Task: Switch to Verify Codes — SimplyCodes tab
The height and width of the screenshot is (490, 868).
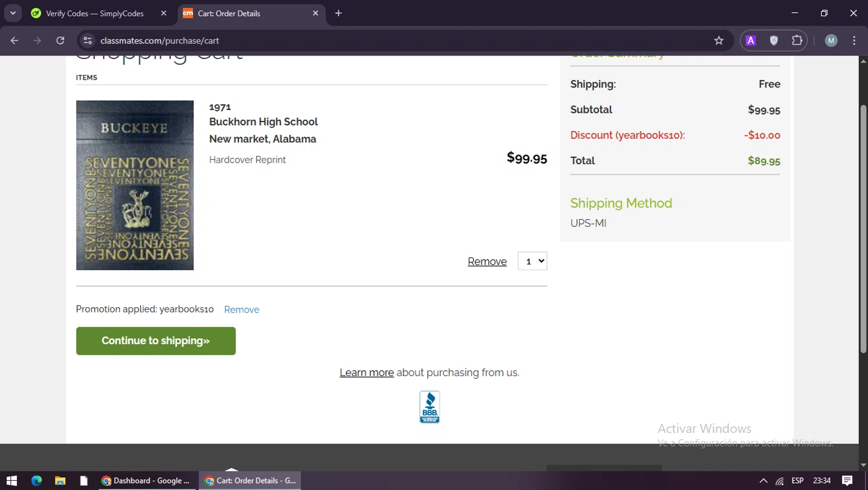Action: [x=94, y=13]
